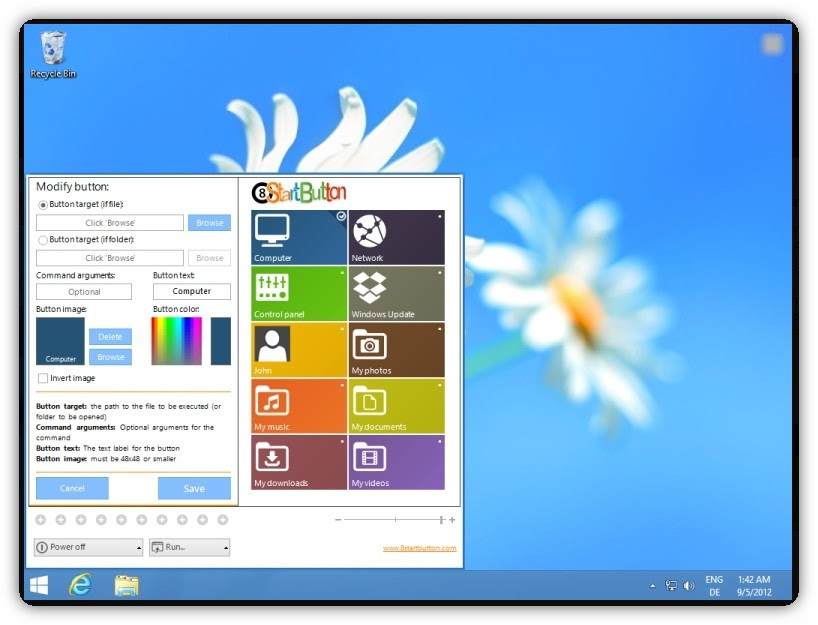
Task: Show hidden tray icons arrow
Action: click(653, 586)
